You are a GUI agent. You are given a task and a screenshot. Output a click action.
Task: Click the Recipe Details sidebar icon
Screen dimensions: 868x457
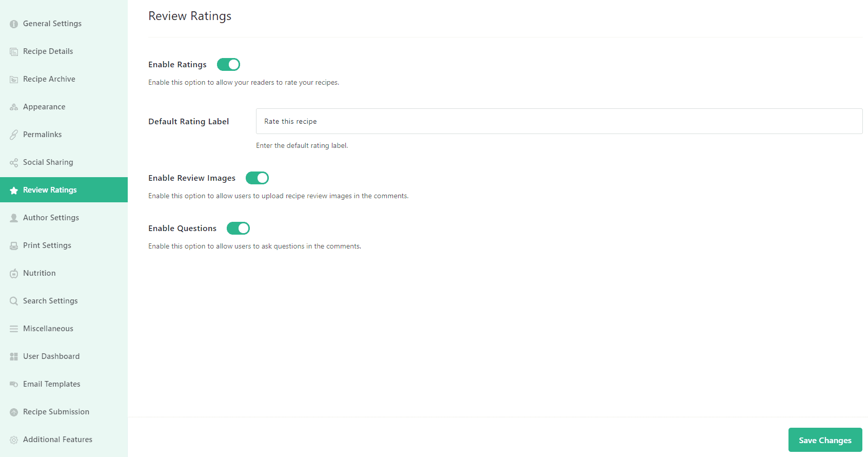(14, 52)
